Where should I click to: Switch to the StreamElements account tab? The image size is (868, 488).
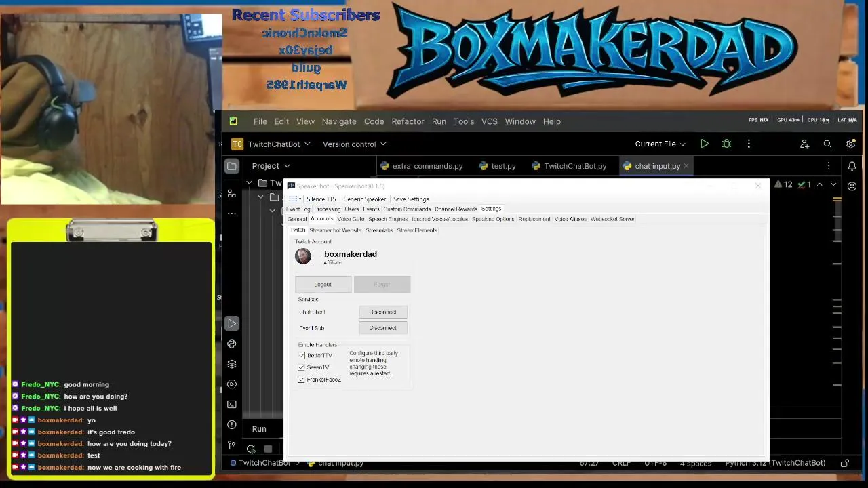coord(417,230)
